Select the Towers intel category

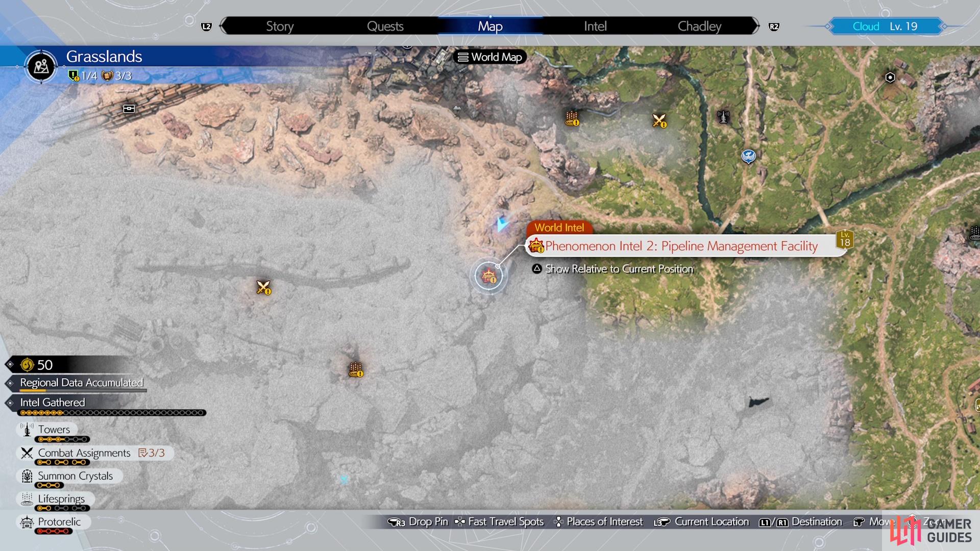tap(47, 430)
